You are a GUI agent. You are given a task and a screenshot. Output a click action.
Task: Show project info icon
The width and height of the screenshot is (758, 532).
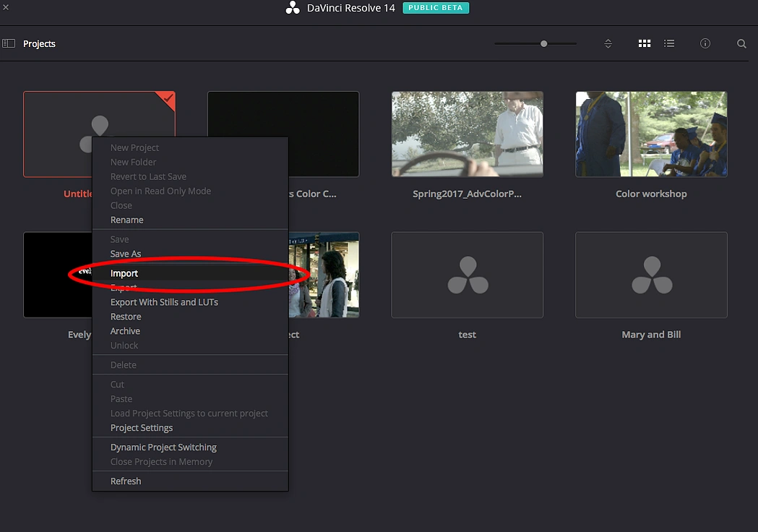(x=705, y=43)
